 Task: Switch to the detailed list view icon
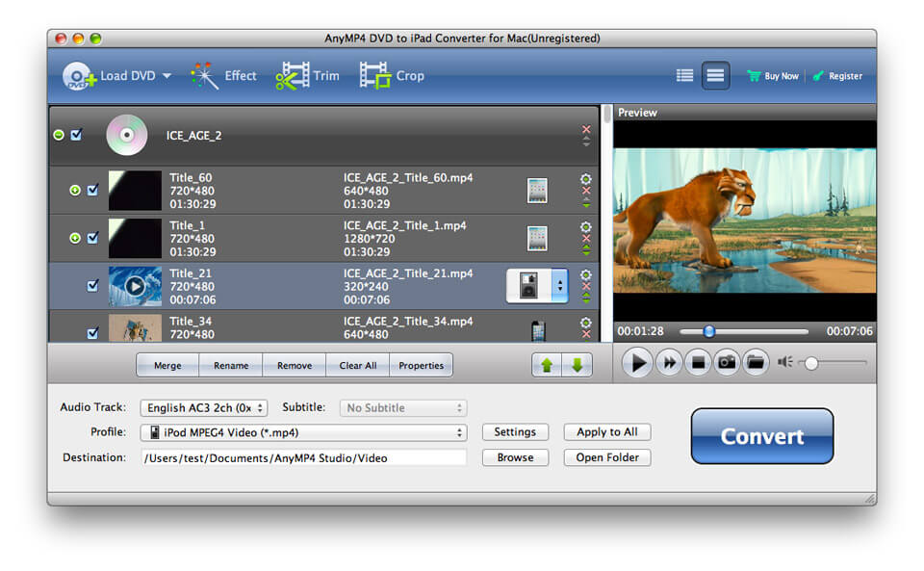(x=715, y=75)
